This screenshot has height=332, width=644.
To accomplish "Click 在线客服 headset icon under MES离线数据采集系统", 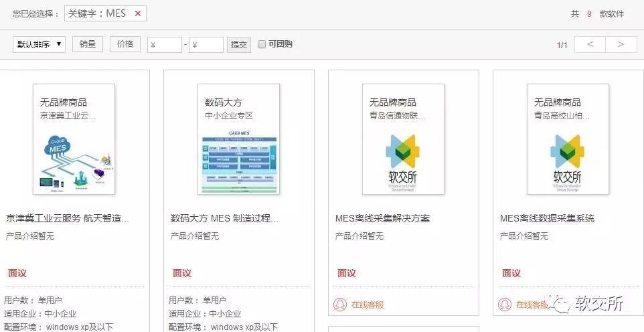I will point(505,305).
